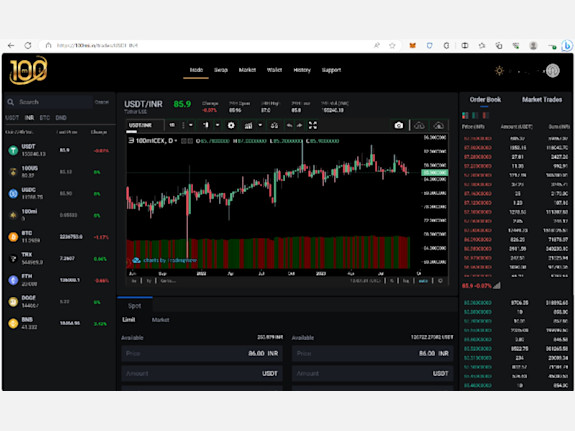Expand the chart interval dropdown arrow

[191, 125]
